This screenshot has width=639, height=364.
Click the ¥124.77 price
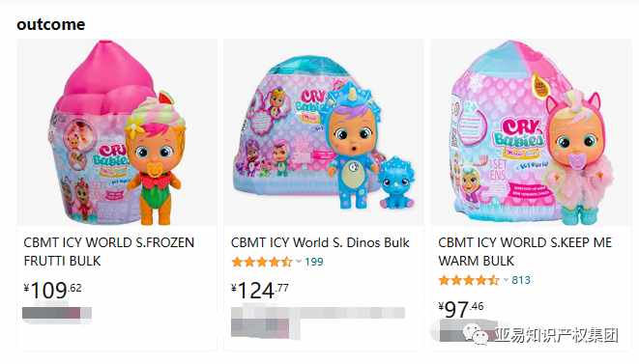[x=260, y=291]
